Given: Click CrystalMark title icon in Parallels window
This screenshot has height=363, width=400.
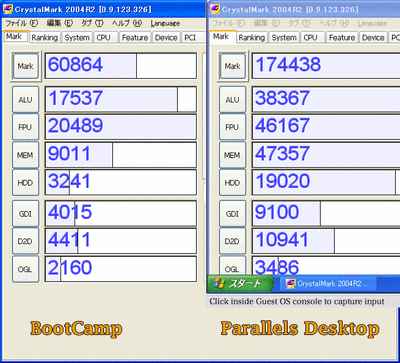Looking at the screenshot, I should click(x=215, y=9).
